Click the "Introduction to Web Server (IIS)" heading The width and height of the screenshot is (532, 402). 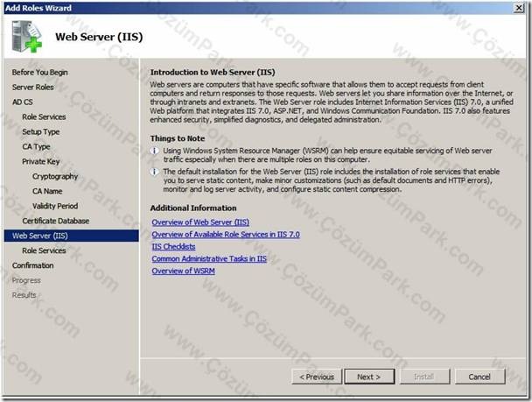(213, 73)
